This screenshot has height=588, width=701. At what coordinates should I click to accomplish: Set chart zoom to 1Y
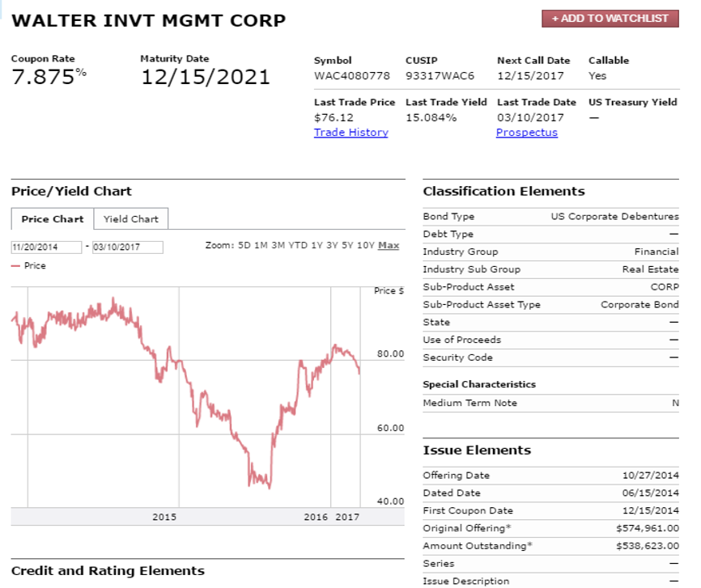(x=317, y=245)
